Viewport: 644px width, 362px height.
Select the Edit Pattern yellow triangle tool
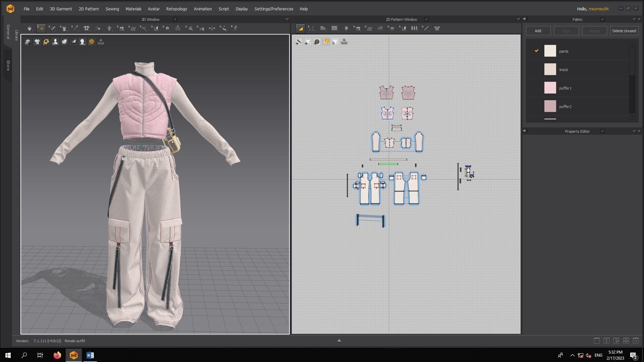click(x=300, y=28)
